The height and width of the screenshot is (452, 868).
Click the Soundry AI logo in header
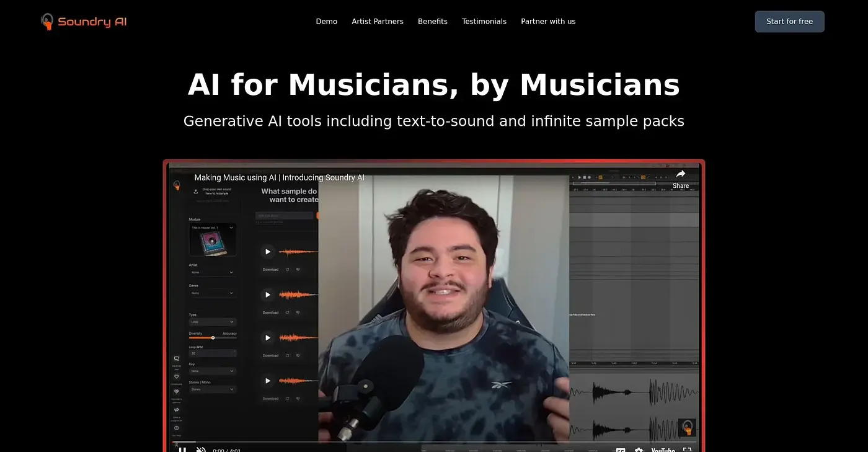click(x=84, y=22)
